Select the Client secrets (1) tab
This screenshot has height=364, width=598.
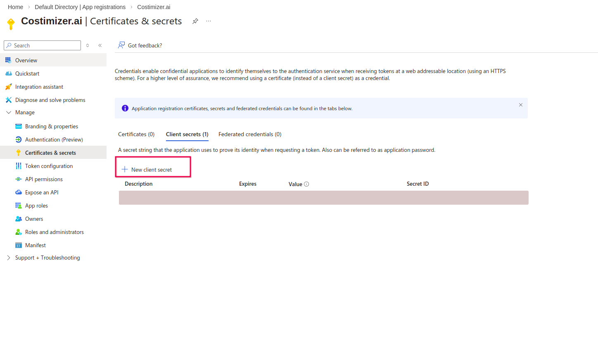(x=187, y=134)
